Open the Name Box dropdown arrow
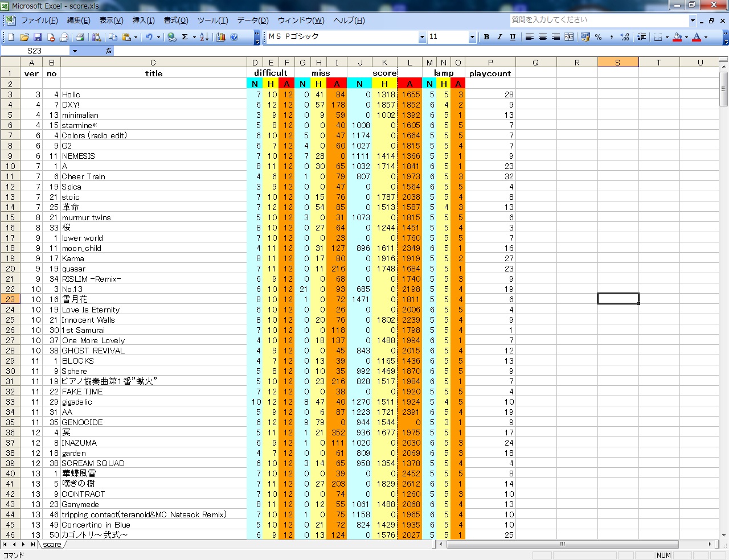Image resolution: width=729 pixels, height=560 pixels. (74, 51)
